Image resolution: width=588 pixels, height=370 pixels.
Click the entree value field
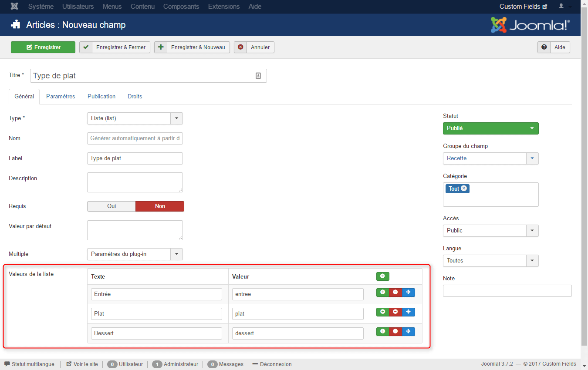click(x=298, y=294)
